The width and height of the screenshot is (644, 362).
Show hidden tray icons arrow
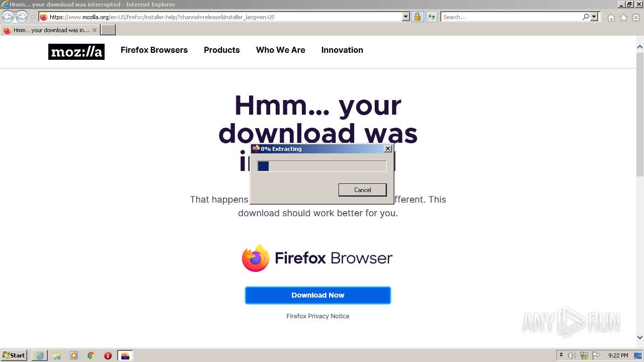[561, 355]
